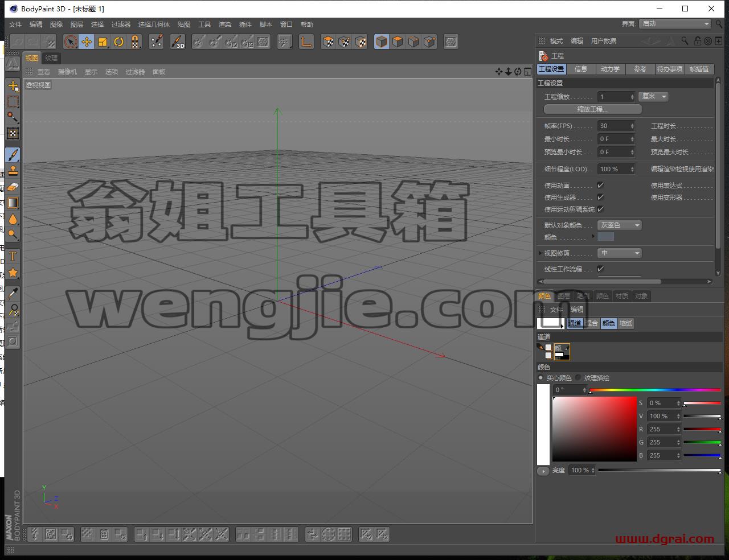Image resolution: width=729 pixels, height=560 pixels.
Task: Open the 面板 viewport menu
Action: tap(159, 72)
